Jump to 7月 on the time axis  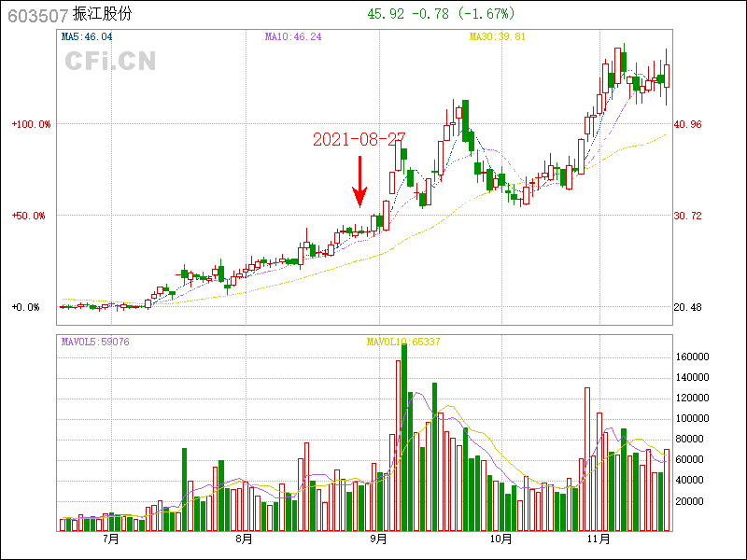111,539
